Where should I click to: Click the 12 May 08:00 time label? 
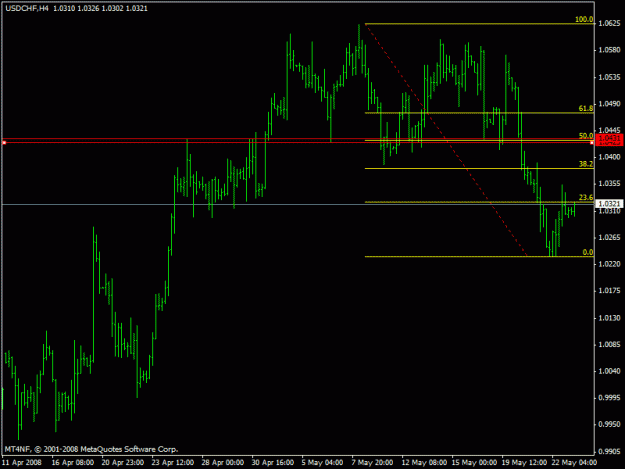tap(424, 463)
